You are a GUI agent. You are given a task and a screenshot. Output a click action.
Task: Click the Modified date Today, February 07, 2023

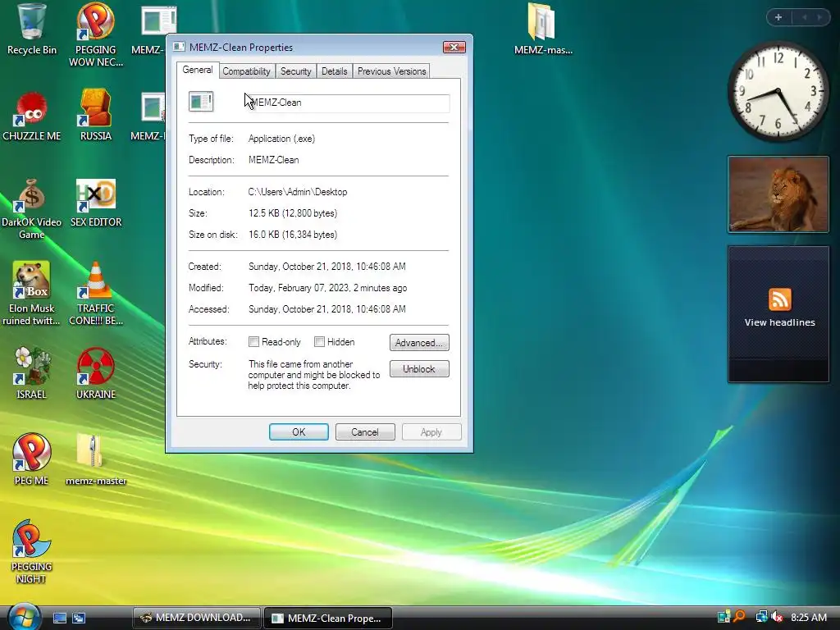click(327, 288)
